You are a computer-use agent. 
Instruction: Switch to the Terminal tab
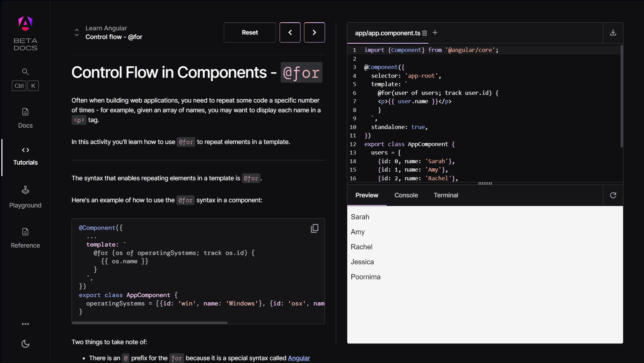coord(446,195)
